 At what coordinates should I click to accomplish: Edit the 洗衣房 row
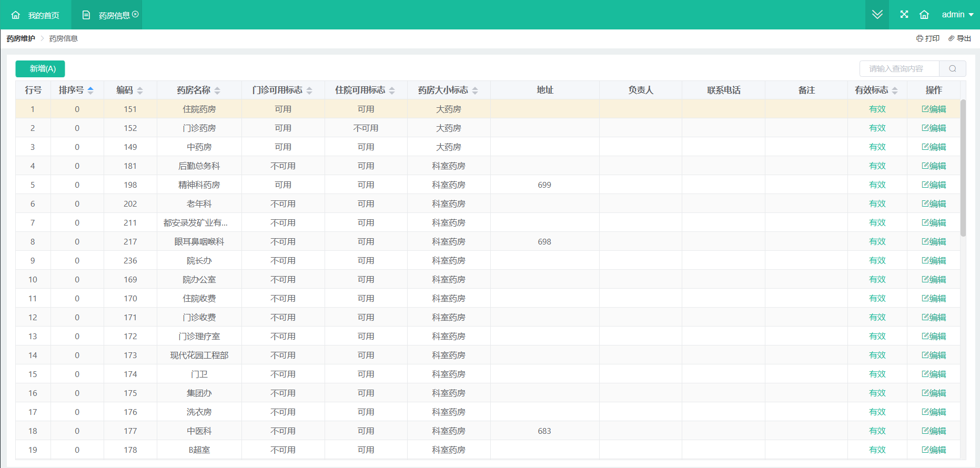click(934, 412)
